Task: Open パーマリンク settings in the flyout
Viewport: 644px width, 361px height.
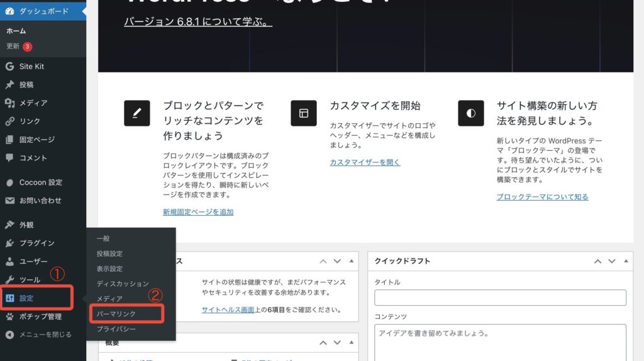Action: (116, 314)
